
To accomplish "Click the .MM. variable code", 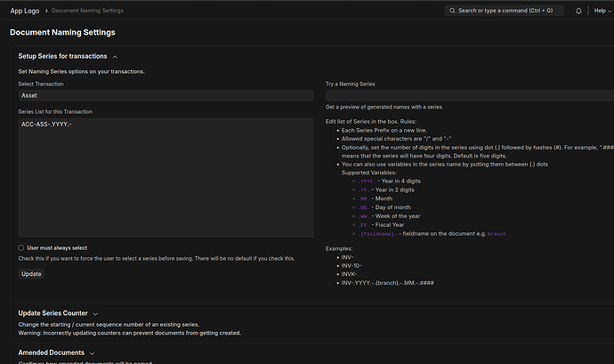I will [x=363, y=198].
